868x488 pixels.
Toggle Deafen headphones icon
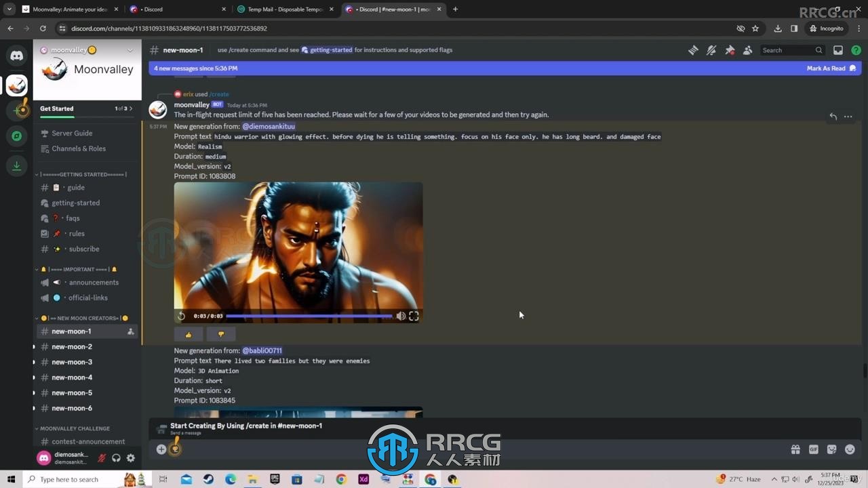[x=116, y=458]
